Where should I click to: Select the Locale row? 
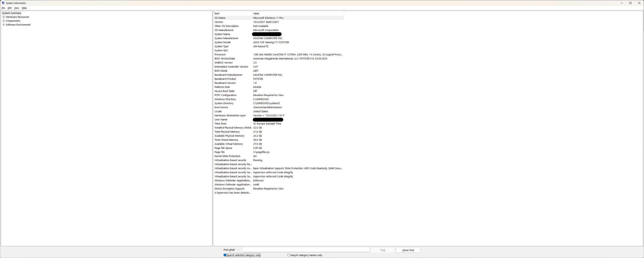coord(279,111)
